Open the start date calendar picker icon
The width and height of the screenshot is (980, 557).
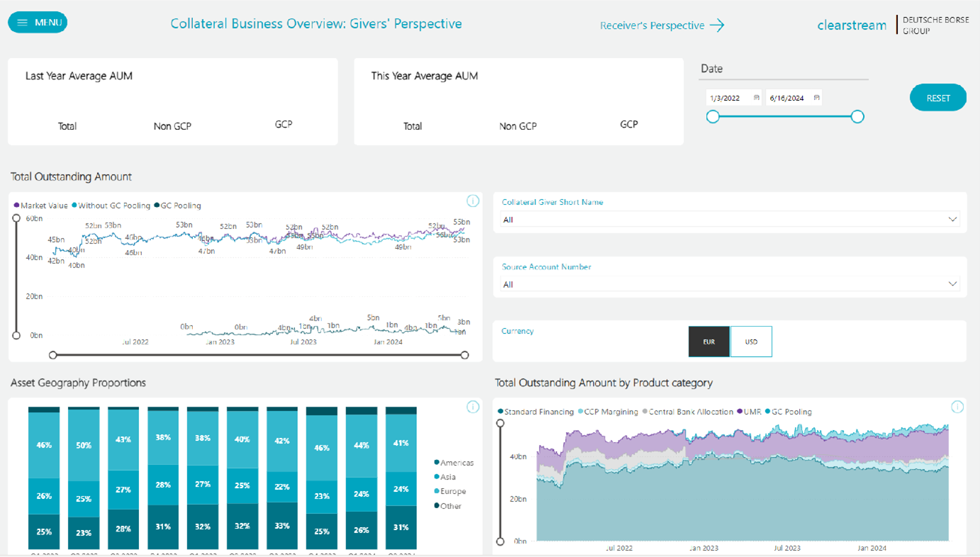[757, 98]
